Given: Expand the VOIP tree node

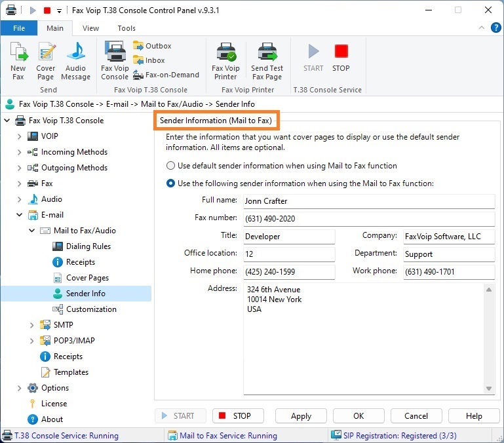Looking at the screenshot, I should point(19,136).
